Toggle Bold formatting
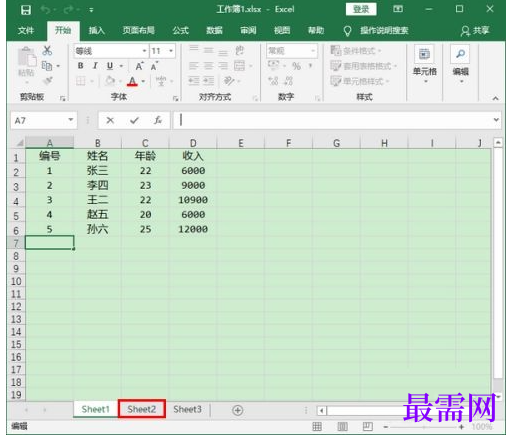This screenshot has height=439, width=515. [x=80, y=66]
